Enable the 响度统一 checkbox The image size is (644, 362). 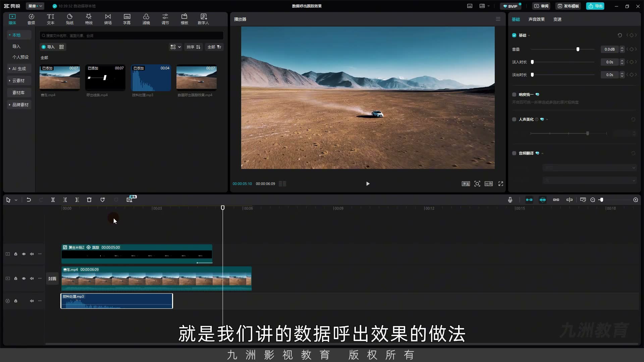tap(514, 95)
